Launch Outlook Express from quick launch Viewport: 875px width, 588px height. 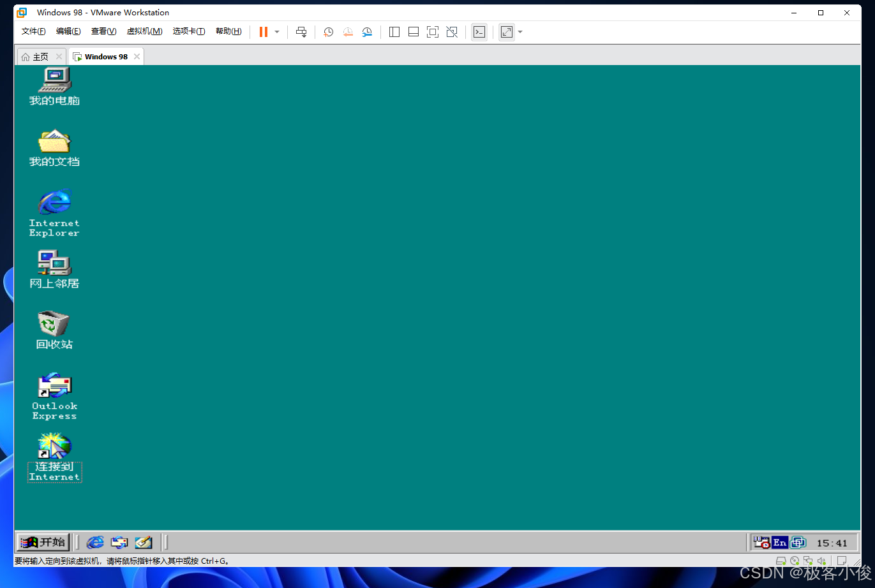point(119,542)
